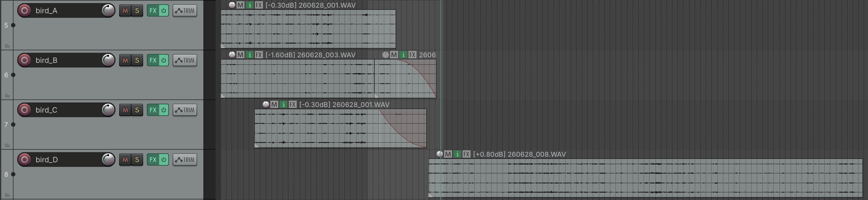Click the folder icon on track 5

(7, 46)
